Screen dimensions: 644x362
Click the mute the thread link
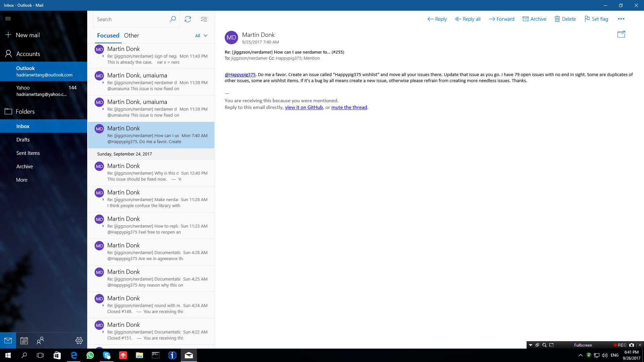(349, 107)
